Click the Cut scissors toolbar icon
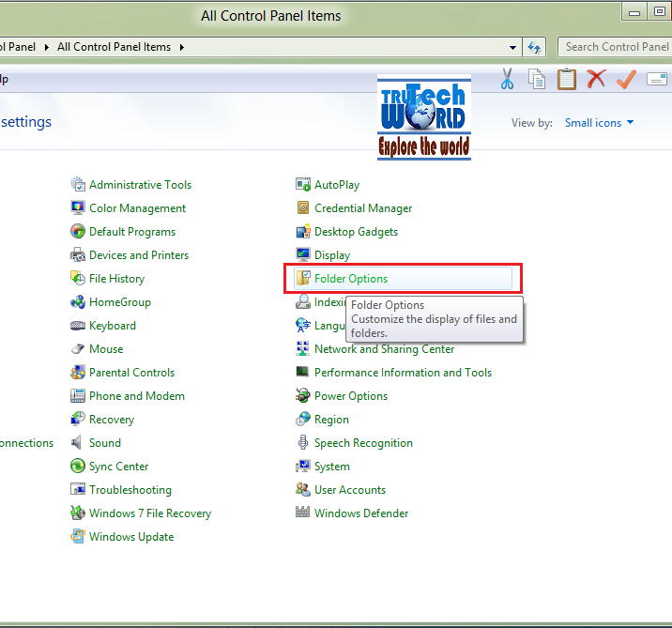Image resolution: width=672 pixels, height=628 pixels. [507, 79]
